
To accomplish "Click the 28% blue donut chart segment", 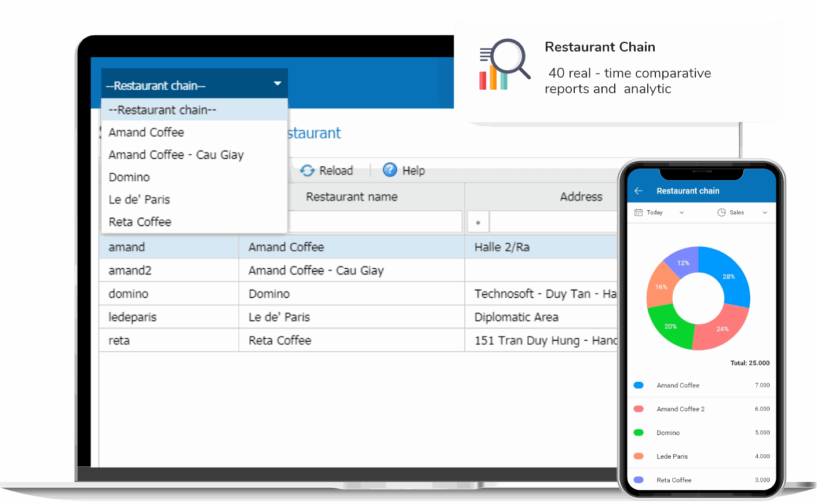I will [x=729, y=277].
